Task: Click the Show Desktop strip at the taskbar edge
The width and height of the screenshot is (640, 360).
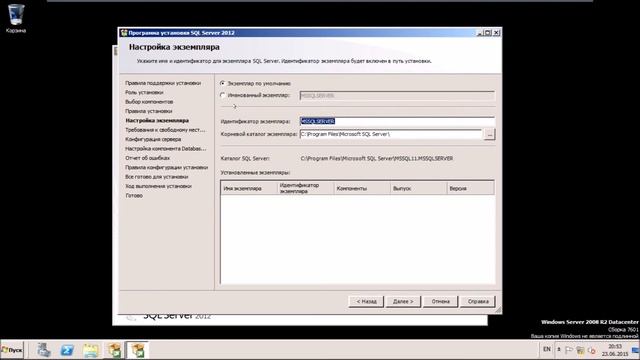Action: pyautogui.click(x=636, y=350)
